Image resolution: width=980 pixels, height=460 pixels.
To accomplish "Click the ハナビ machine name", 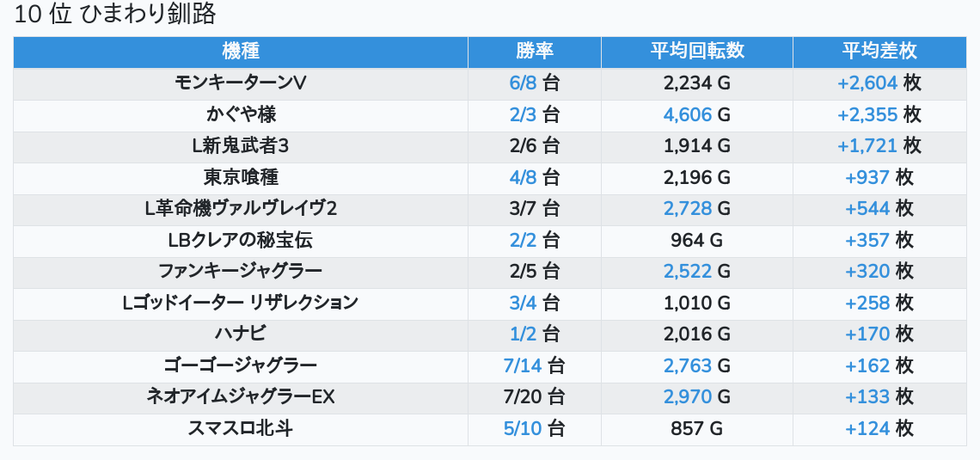I will coord(241,334).
